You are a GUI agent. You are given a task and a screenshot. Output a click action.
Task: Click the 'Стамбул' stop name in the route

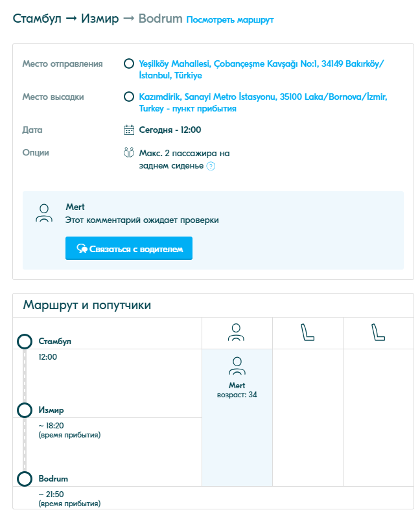point(55,342)
